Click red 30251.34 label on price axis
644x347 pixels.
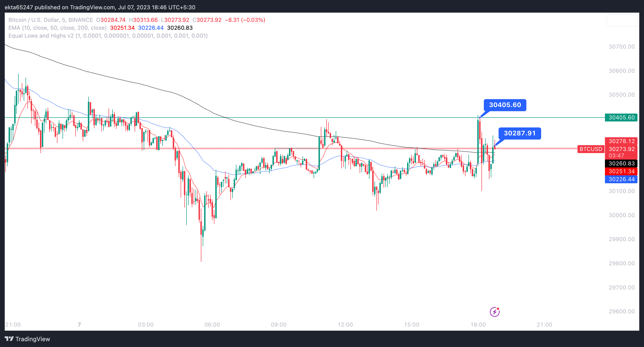tap(621, 171)
